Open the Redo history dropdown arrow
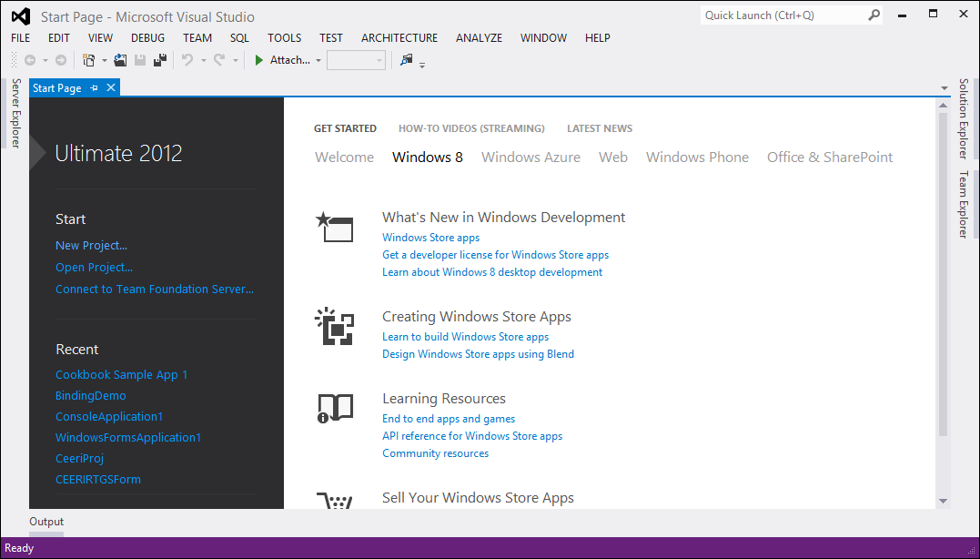The width and height of the screenshot is (980, 559). (x=236, y=61)
